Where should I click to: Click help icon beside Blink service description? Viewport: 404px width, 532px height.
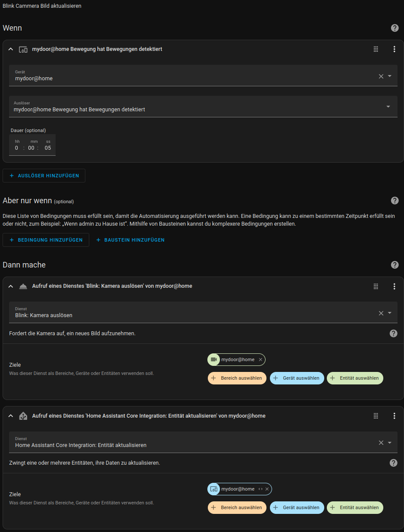pyautogui.click(x=393, y=333)
